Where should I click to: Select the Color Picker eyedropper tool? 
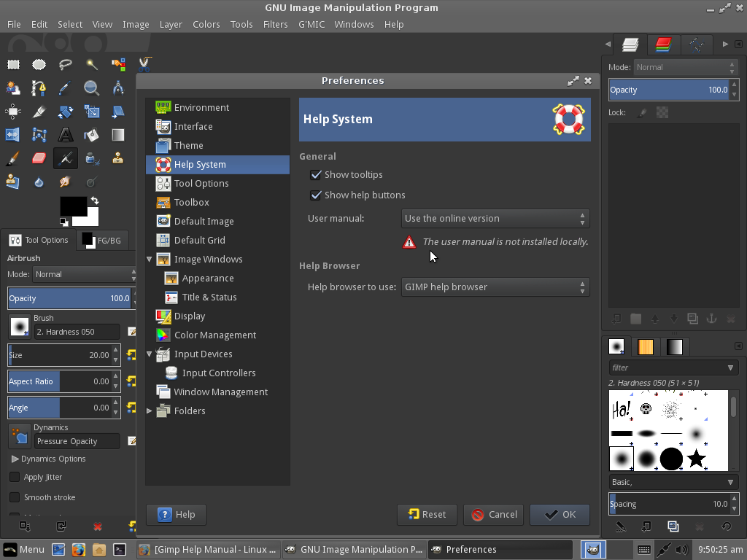(x=65, y=87)
